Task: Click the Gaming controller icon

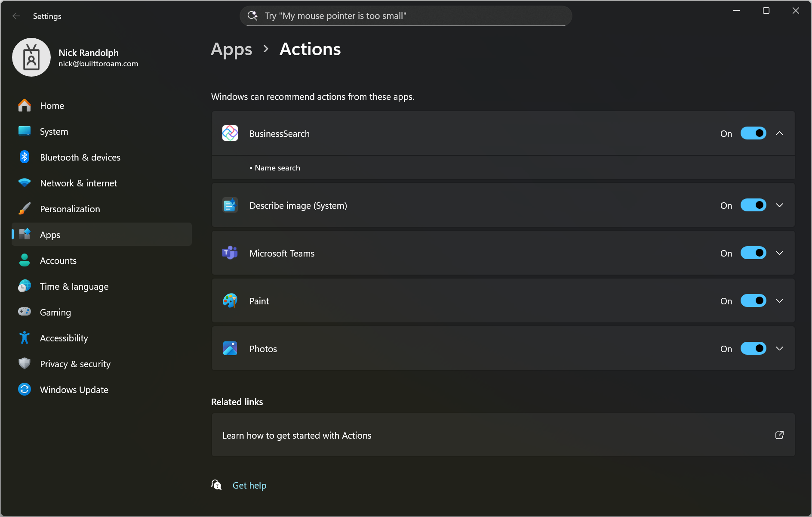Action: click(x=25, y=312)
